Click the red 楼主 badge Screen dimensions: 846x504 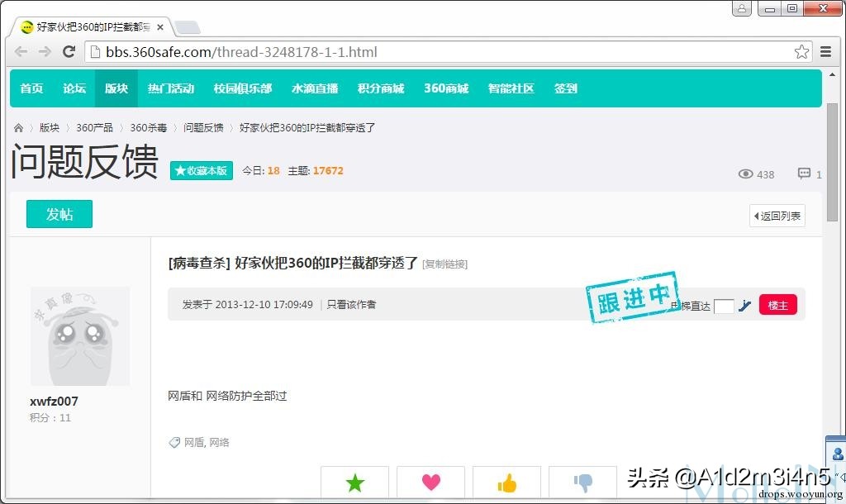point(777,305)
